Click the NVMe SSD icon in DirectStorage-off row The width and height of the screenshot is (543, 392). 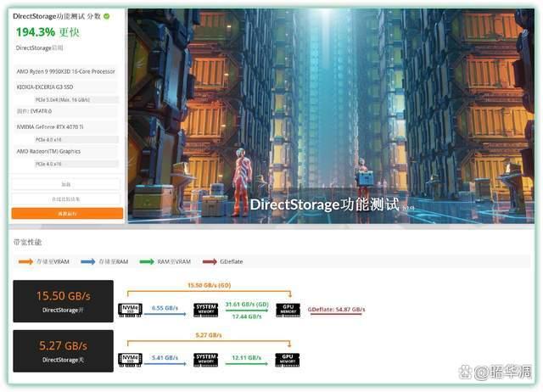point(130,360)
